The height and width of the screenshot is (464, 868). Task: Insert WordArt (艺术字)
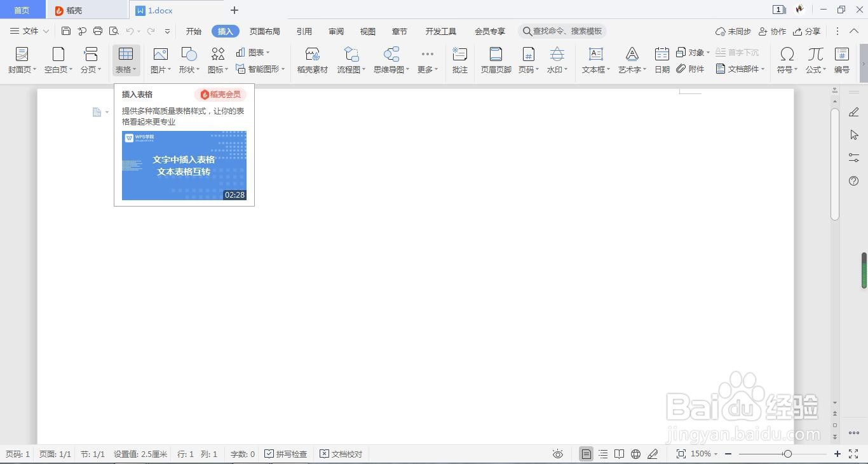click(632, 60)
